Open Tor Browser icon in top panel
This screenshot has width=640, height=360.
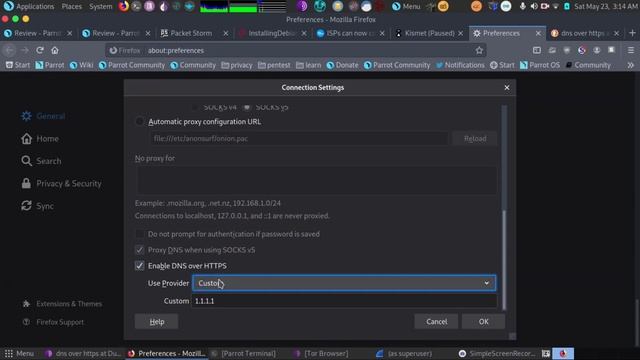pos(302,6)
